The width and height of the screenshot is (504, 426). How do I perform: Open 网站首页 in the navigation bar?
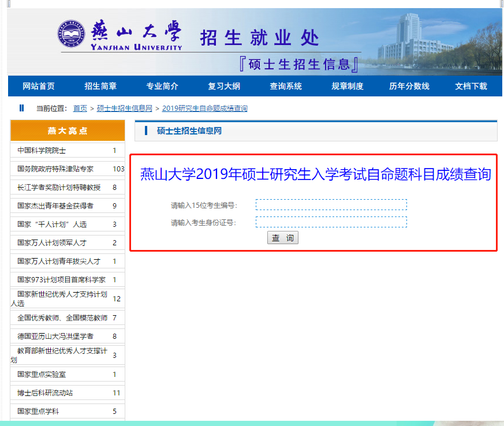coord(39,86)
